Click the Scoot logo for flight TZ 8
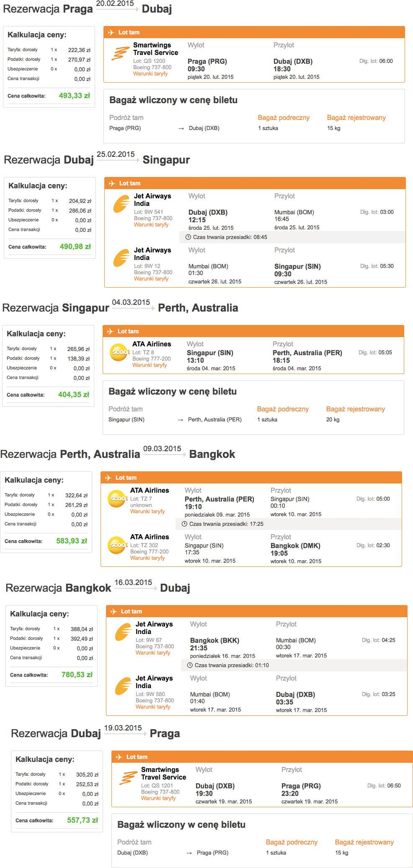 pyautogui.click(x=119, y=353)
